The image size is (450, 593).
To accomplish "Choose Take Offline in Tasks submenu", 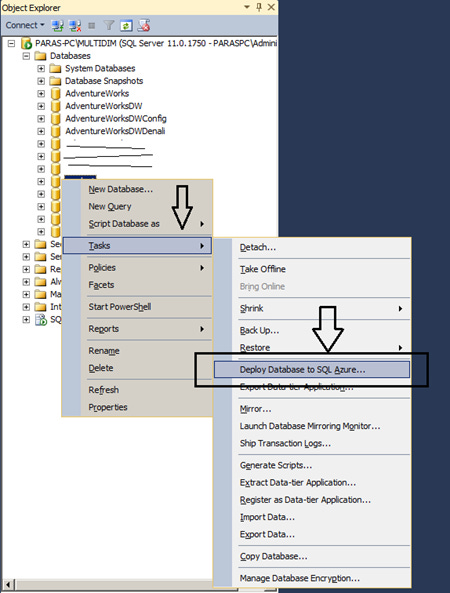I will pos(312,269).
